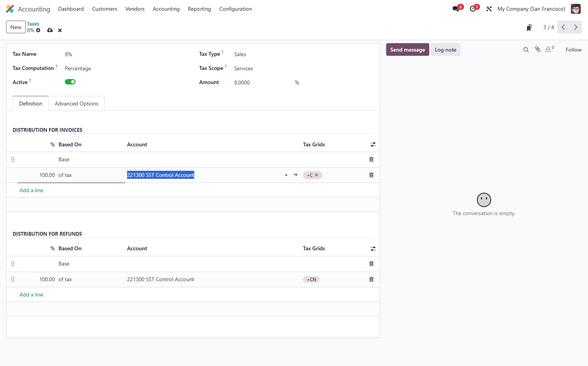Switch to the Definition tab

pyautogui.click(x=31, y=104)
